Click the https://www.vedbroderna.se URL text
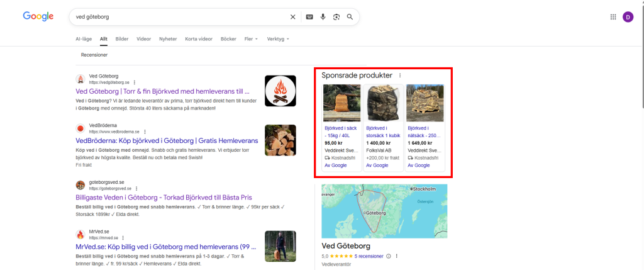Viewport: 644px width, 270px height. 114,132
